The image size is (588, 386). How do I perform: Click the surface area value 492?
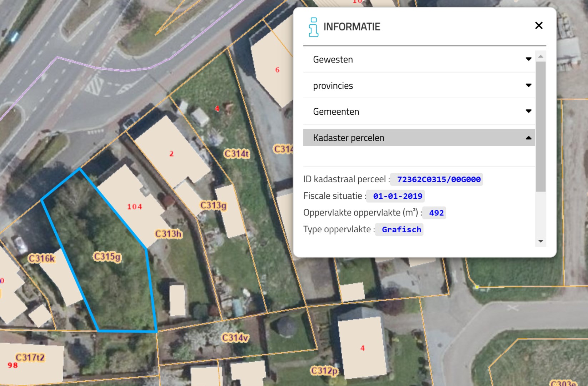pyautogui.click(x=436, y=213)
